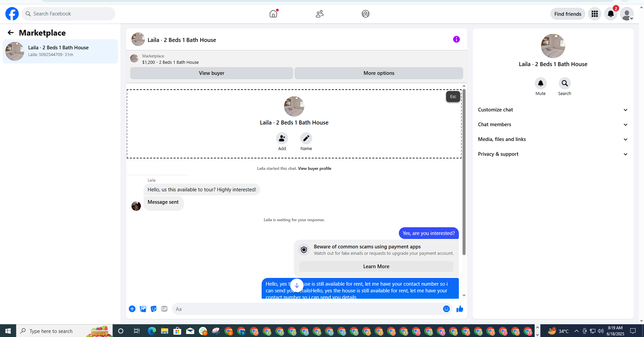This screenshot has height=337, width=644.
Task: Click the Windows taskbar search box
Action: pos(64,331)
